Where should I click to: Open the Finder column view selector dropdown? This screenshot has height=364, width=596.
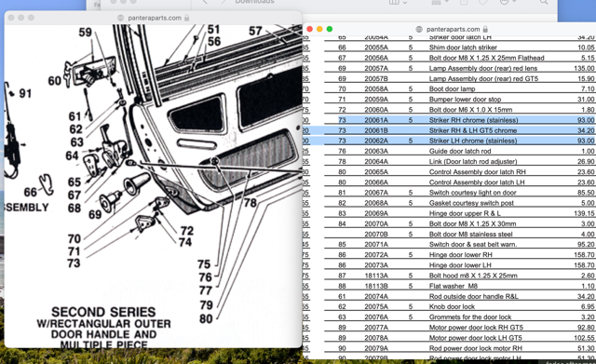[398, 2]
